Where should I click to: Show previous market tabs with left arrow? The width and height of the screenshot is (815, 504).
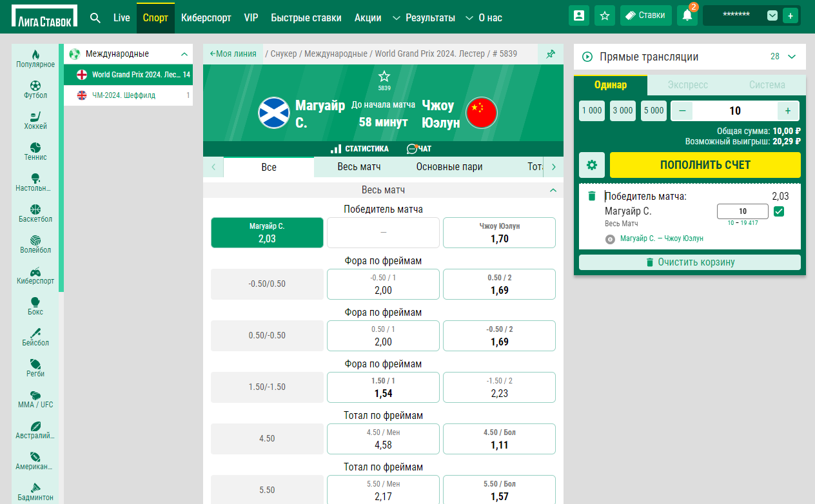pyautogui.click(x=213, y=167)
